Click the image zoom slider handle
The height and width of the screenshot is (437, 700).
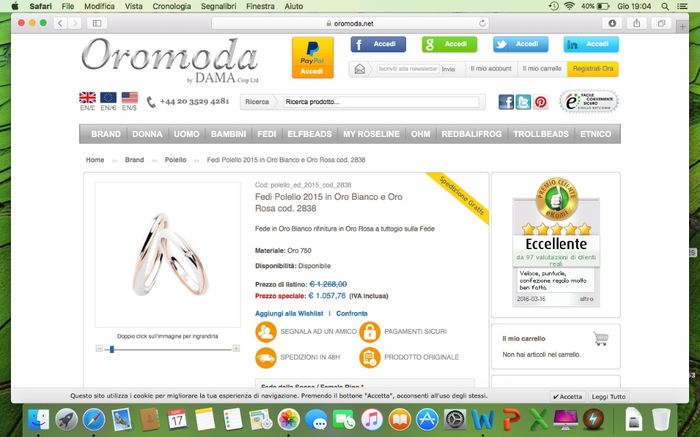112,349
